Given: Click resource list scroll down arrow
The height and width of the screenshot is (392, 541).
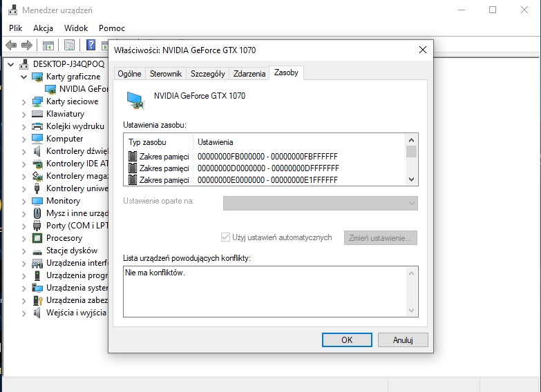Looking at the screenshot, I should click(x=411, y=179).
